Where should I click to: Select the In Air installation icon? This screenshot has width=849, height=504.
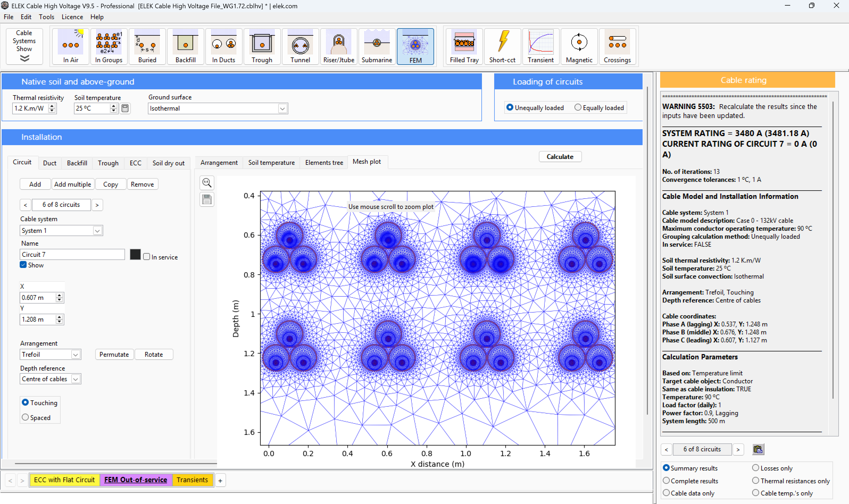pyautogui.click(x=71, y=46)
